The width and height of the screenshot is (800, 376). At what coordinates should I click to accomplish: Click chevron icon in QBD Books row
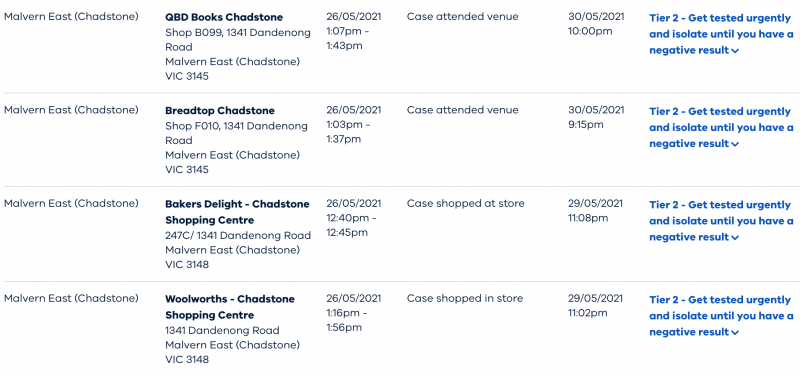[x=735, y=51]
